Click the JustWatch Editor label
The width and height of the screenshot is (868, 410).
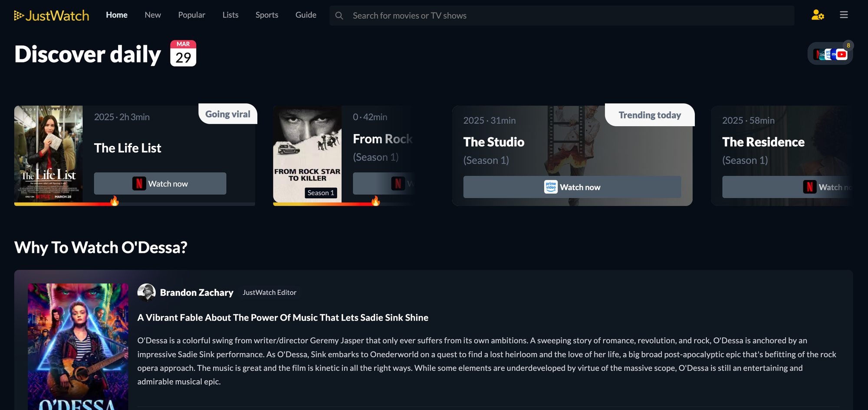pos(270,292)
